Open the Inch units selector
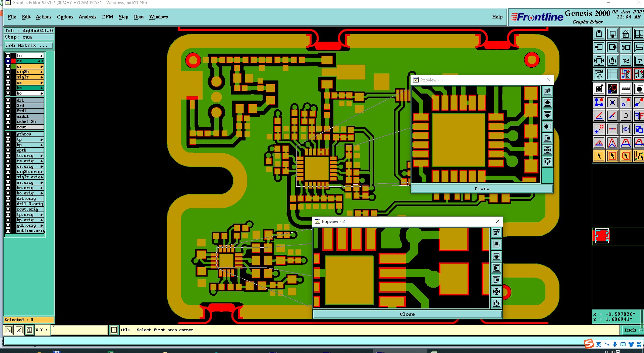 pos(631,330)
